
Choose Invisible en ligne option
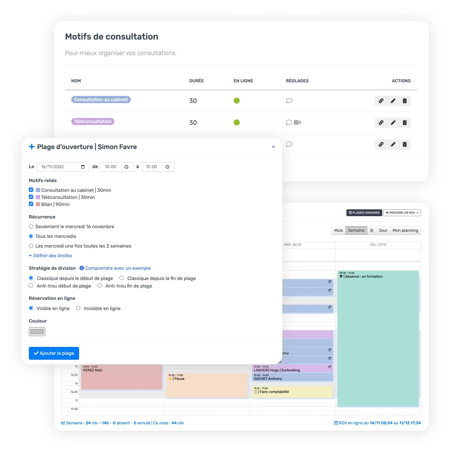pos(78,308)
